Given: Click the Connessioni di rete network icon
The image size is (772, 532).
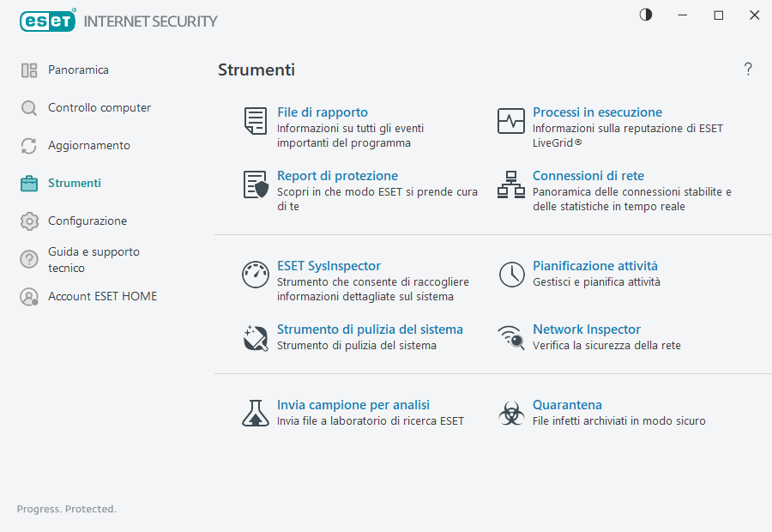Looking at the screenshot, I should [511, 184].
